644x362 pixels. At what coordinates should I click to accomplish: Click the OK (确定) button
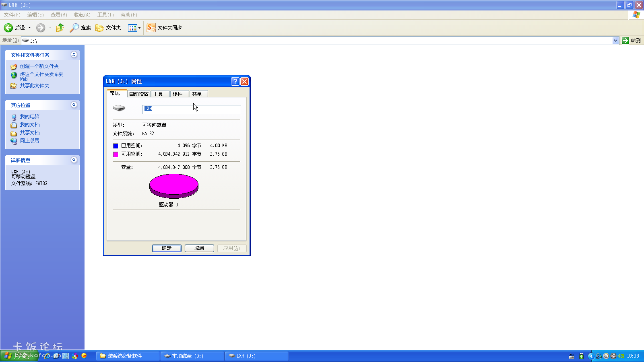tap(167, 248)
